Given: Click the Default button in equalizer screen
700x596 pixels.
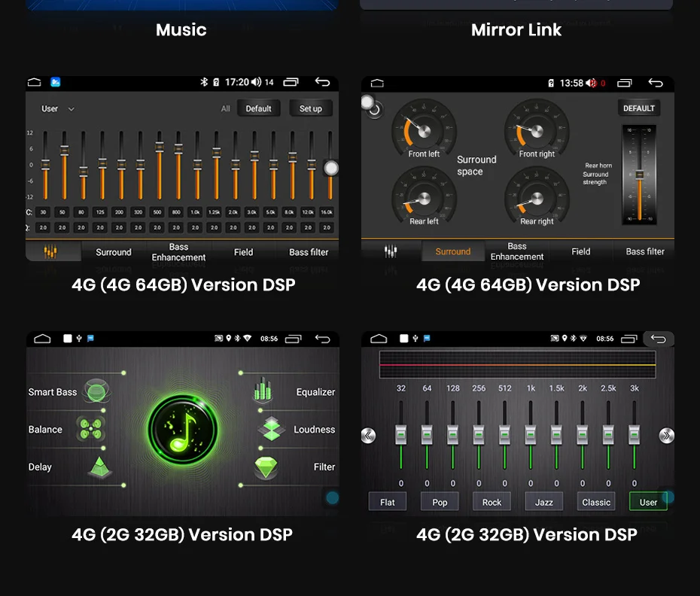Looking at the screenshot, I should click(258, 108).
